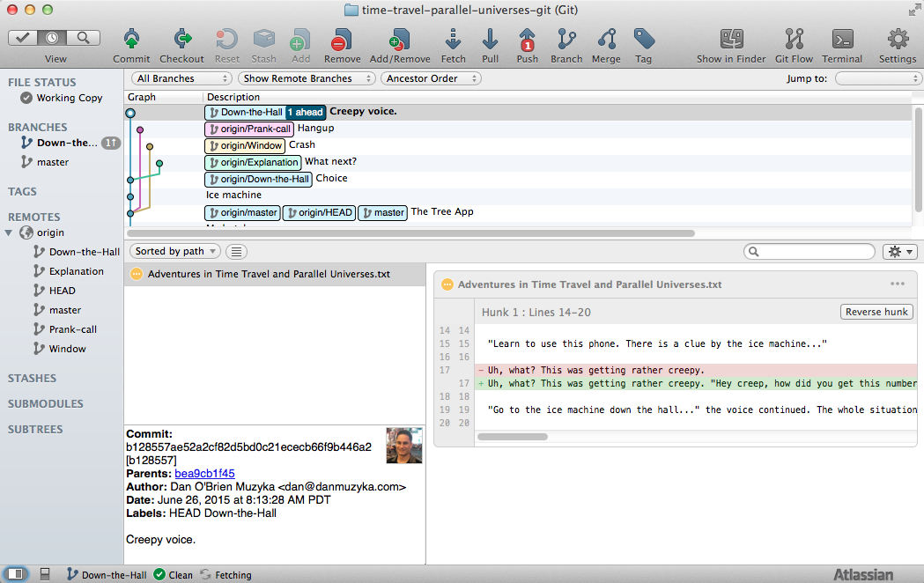Screen dimensions: 924x583
Task: Select The Tree App commit row
Action: click(519, 212)
